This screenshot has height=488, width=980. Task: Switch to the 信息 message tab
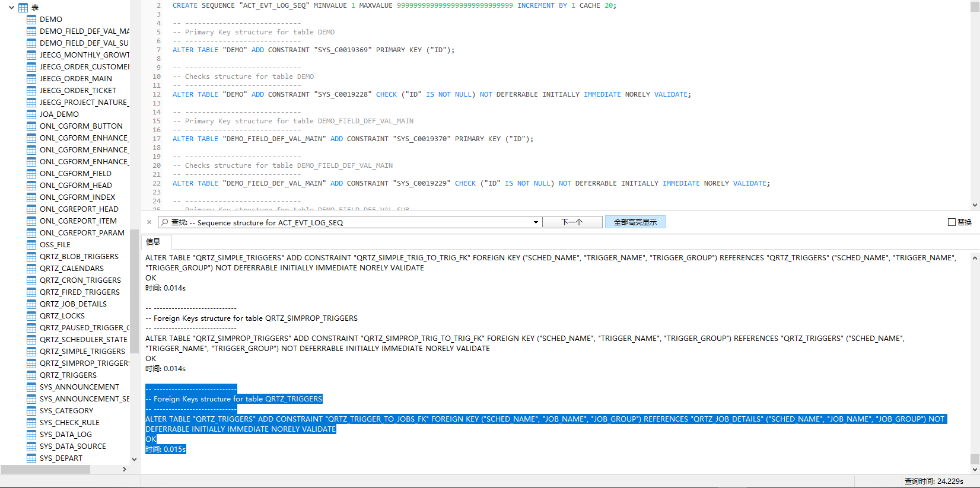[x=153, y=241]
